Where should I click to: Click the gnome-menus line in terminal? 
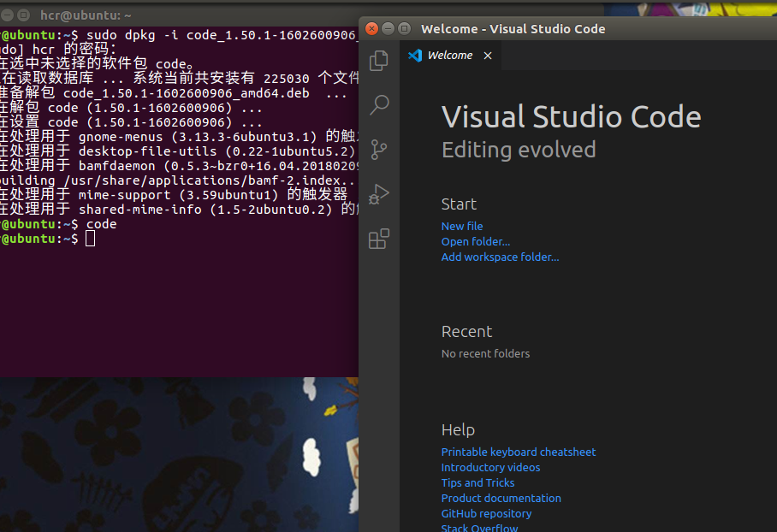click(180, 137)
